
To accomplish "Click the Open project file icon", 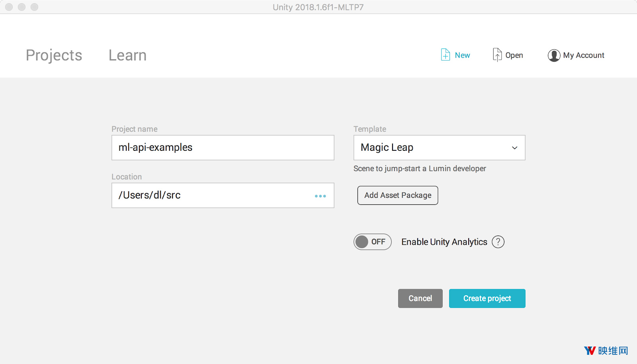I will 497,55.
